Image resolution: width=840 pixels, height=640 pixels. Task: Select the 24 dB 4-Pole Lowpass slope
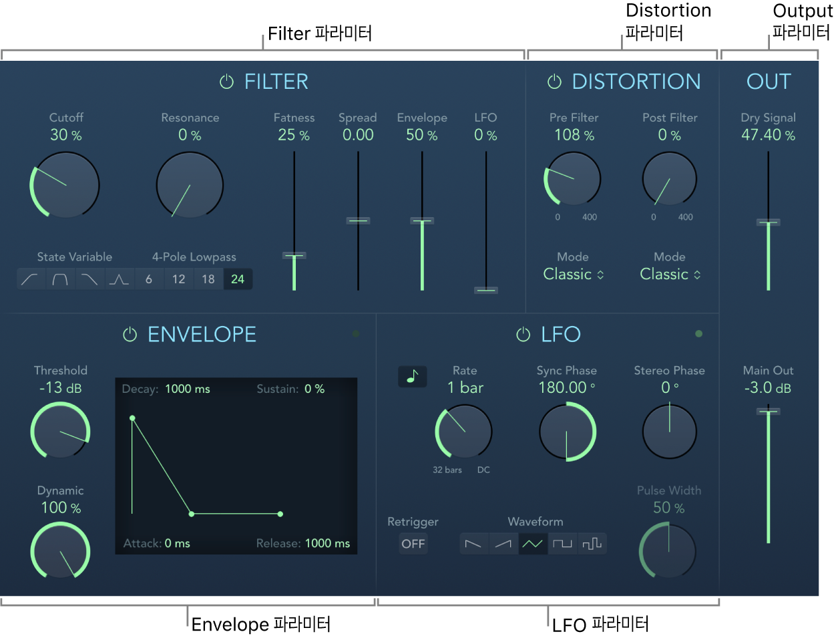coord(238,279)
